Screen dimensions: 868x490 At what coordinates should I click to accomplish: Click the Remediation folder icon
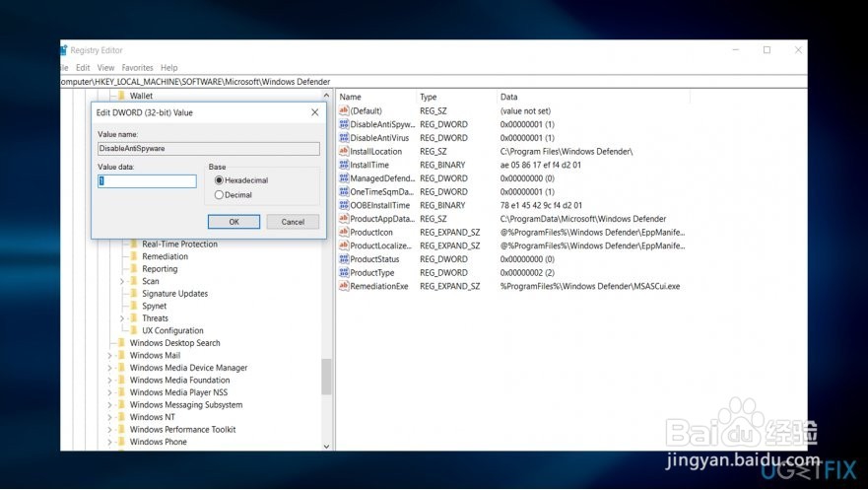[133, 256]
